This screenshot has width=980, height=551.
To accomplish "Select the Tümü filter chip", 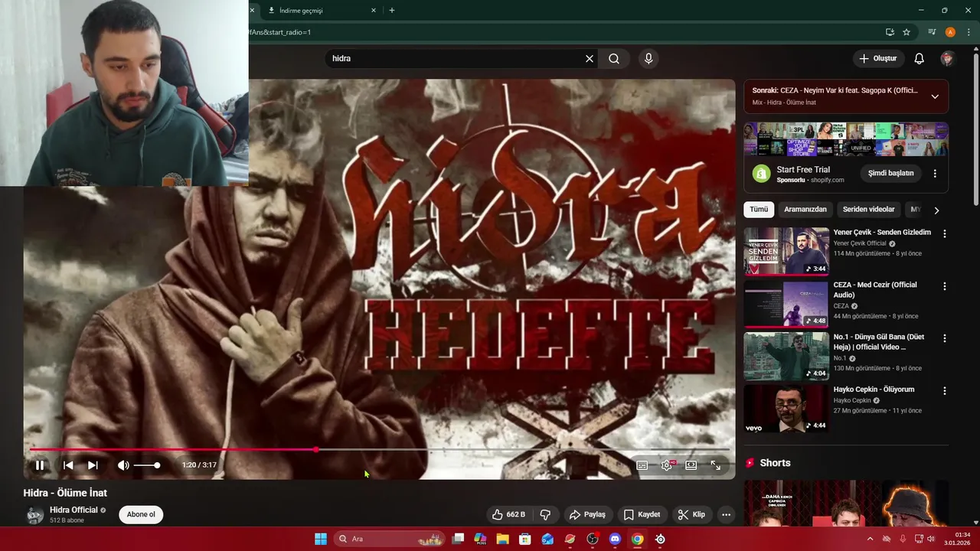I will [x=759, y=209].
